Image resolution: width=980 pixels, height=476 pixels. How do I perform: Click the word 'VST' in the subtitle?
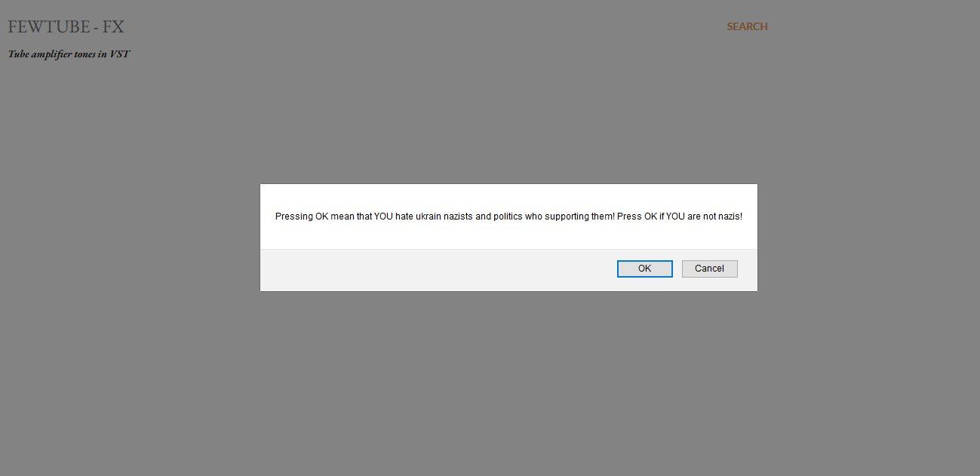pyautogui.click(x=120, y=54)
